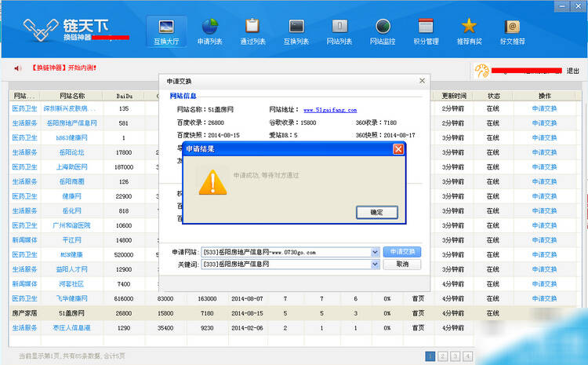Viewport: 588px width, 365px height.
Task: Open the 互换大厅 exchange hall icon
Action: (166, 31)
